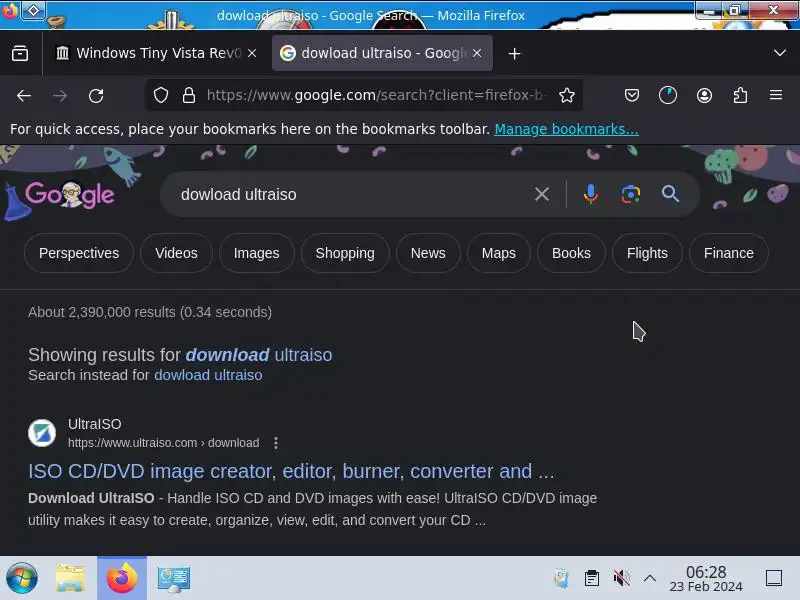Screen dimensions: 800x600
Task: Open the Extensions puzzle icon
Action: [740, 95]
